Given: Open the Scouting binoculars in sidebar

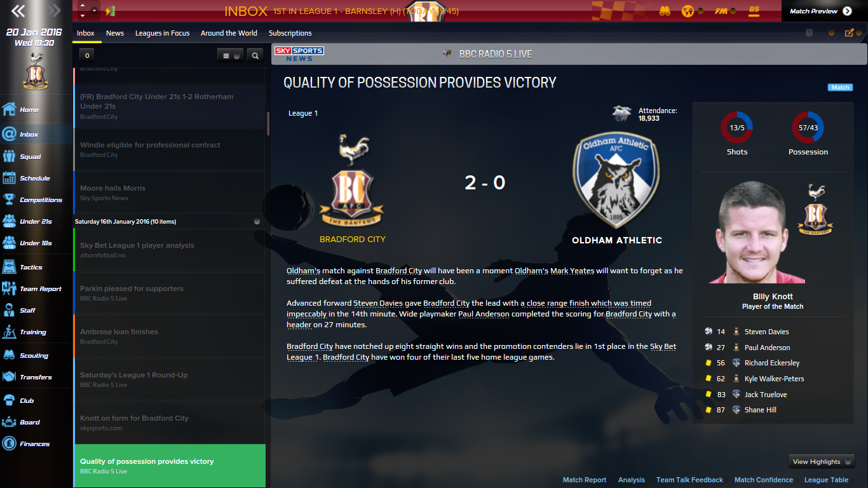Looking at the screenshot, I should tap(10, 355).
